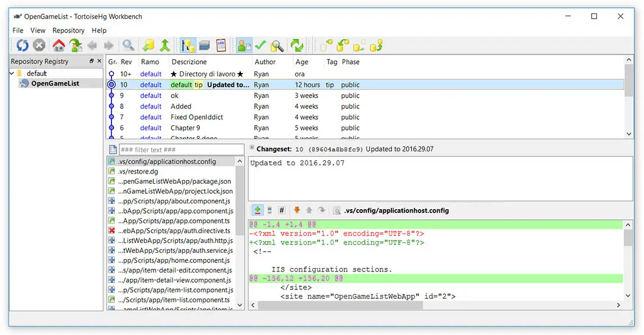
Task: Go to the working directory parent (home icon)
Action: pos(58,46)
